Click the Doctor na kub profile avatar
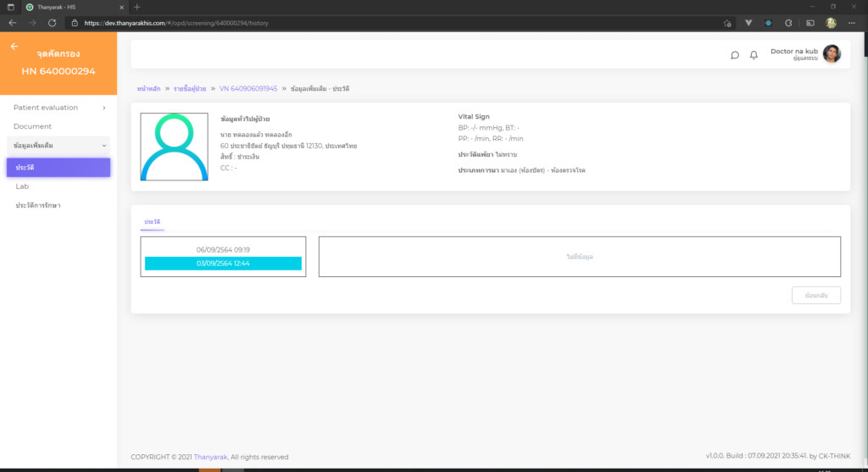 [x=832, y=54]
